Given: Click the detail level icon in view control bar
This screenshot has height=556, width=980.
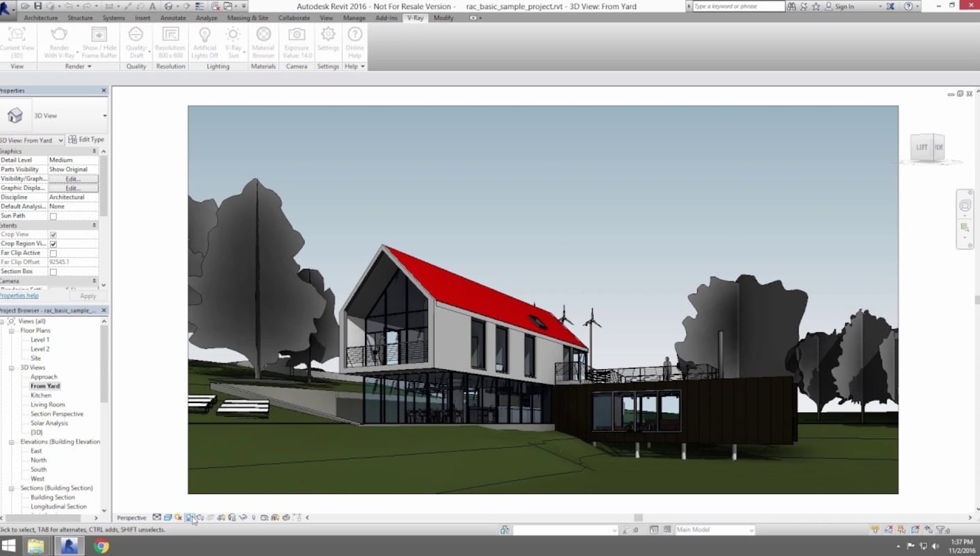Looking at the screenshot, I should click(x=157, y=518).
